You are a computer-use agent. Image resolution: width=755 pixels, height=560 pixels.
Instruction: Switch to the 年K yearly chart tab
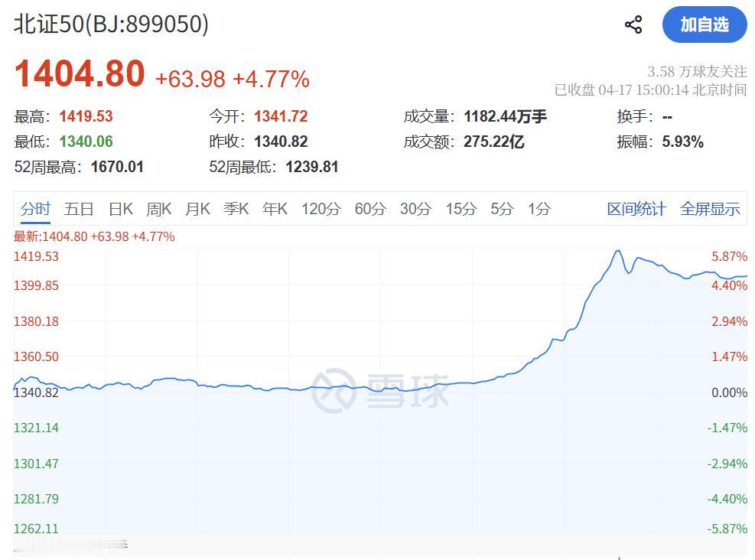275,208
